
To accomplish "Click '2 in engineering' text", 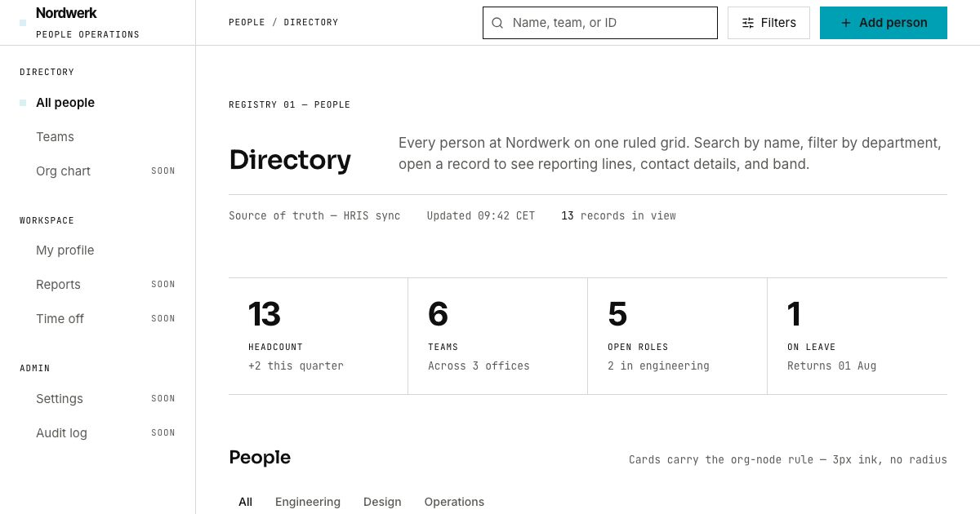I will (658, 366).
